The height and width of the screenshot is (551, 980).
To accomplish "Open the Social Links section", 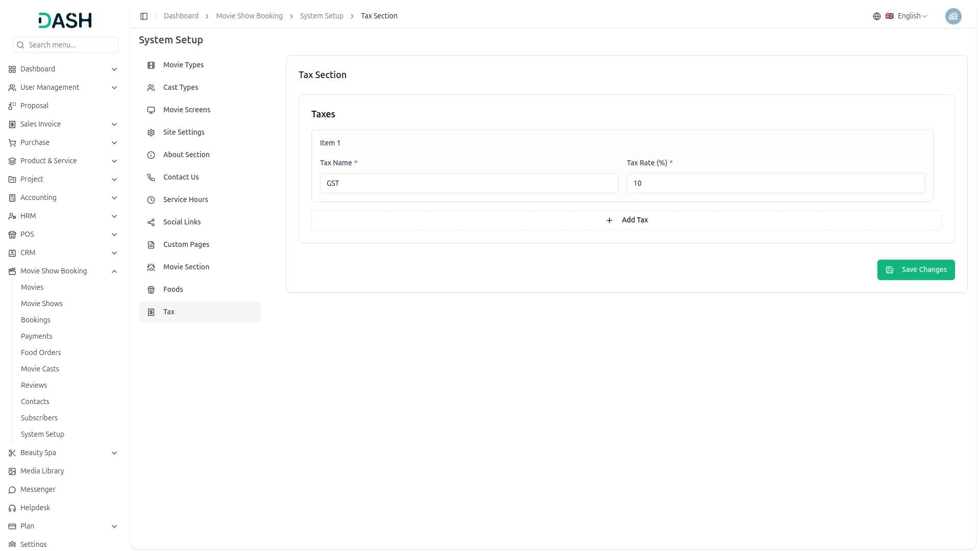I will [x=182, y=222].
